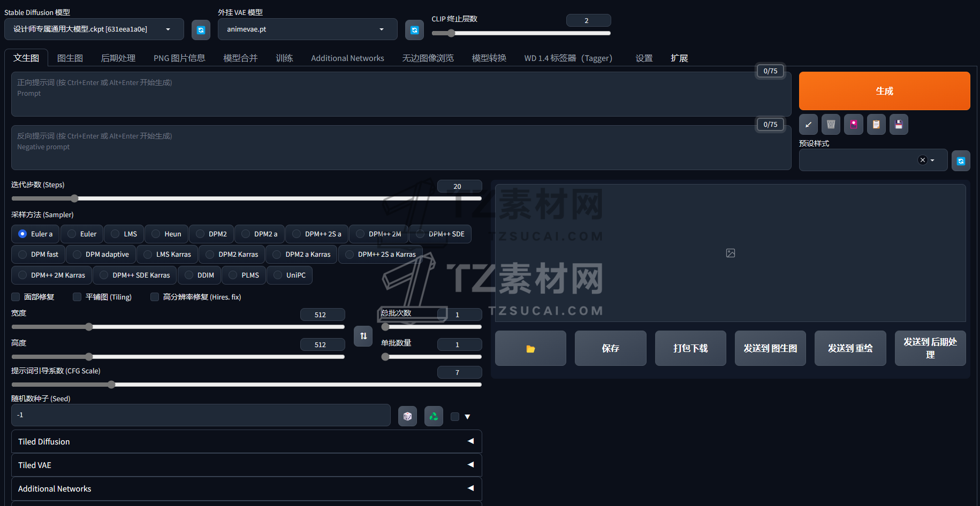Focus the 正向提示词 positive prompt text box
Image resolution: width=980 pixels, height=506 pixels.
coord(401,94)
